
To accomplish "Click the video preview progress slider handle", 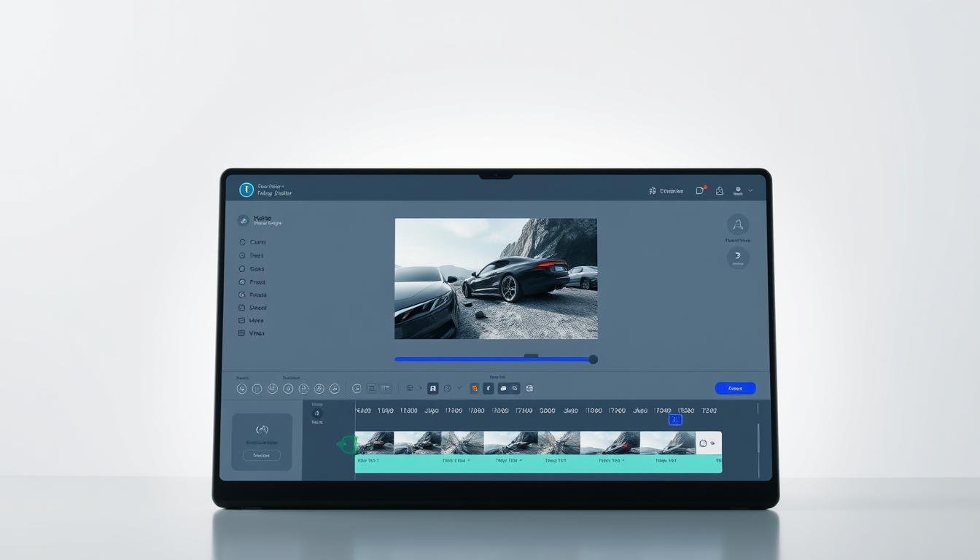I will 593,359.
